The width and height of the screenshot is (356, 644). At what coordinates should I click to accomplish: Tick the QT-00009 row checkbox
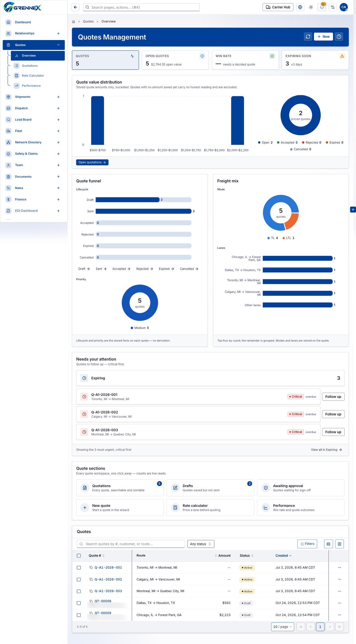[x=79, y=615]
